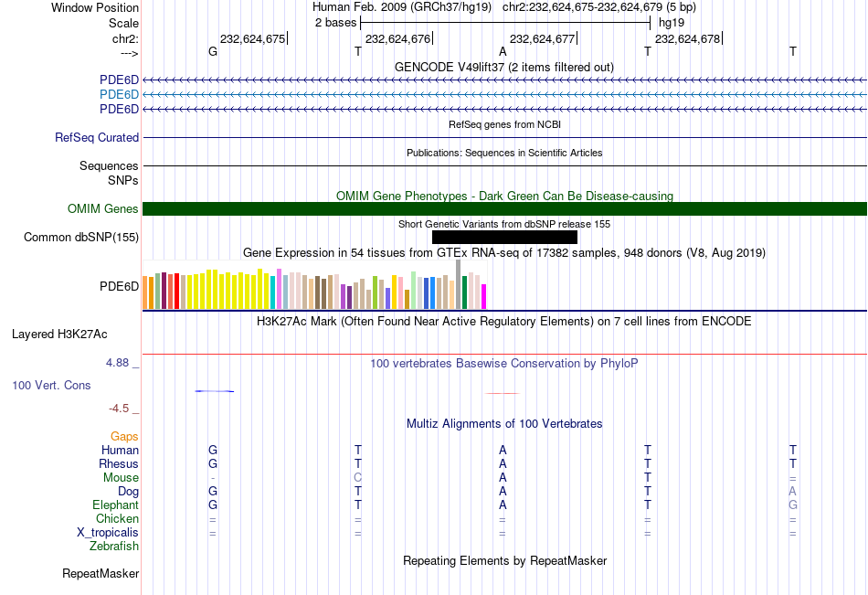Click the Elephant alignment row label

pos(115,505)
